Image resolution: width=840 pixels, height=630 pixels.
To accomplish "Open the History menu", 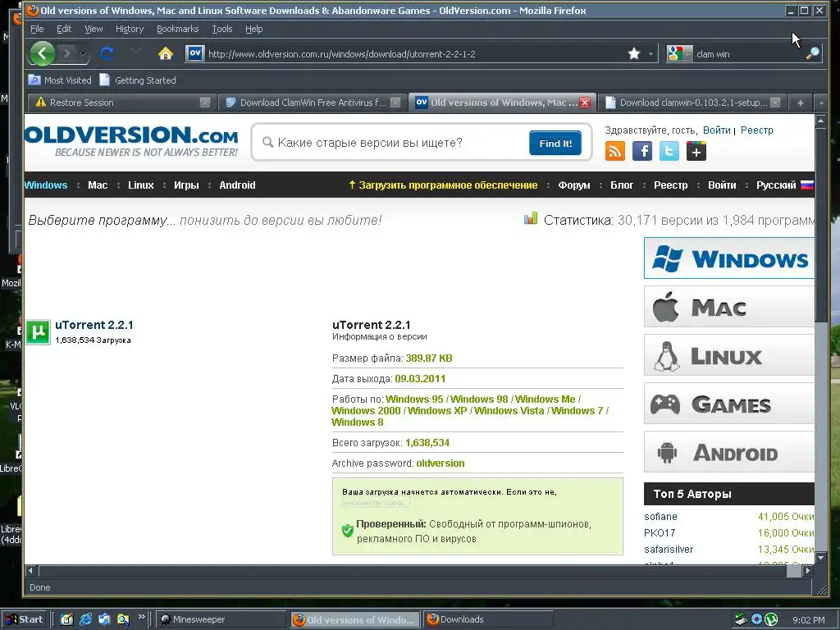I will point(130,29).
